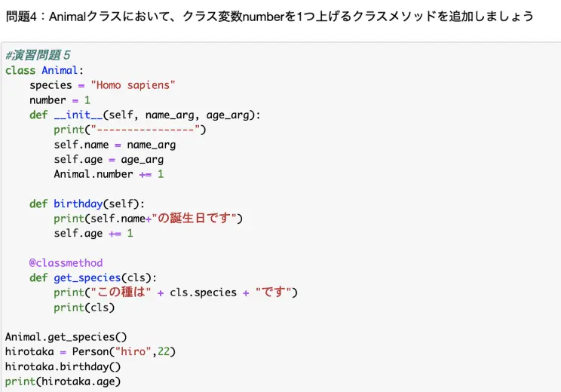Viewport: 561px width, 392px height.
Task: Click self.age = age_arg line
Action: 109,160
